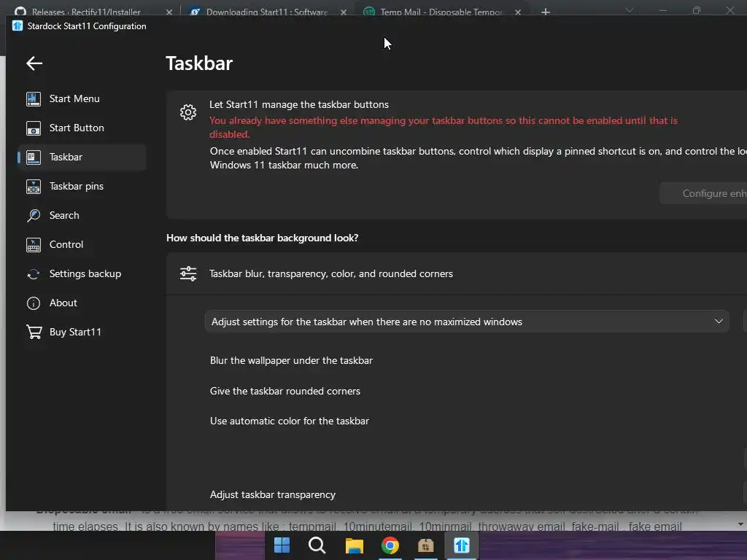This screenshot has width=747, height=560.
Task: Open Settings backup page
Action: coord(82,274)
